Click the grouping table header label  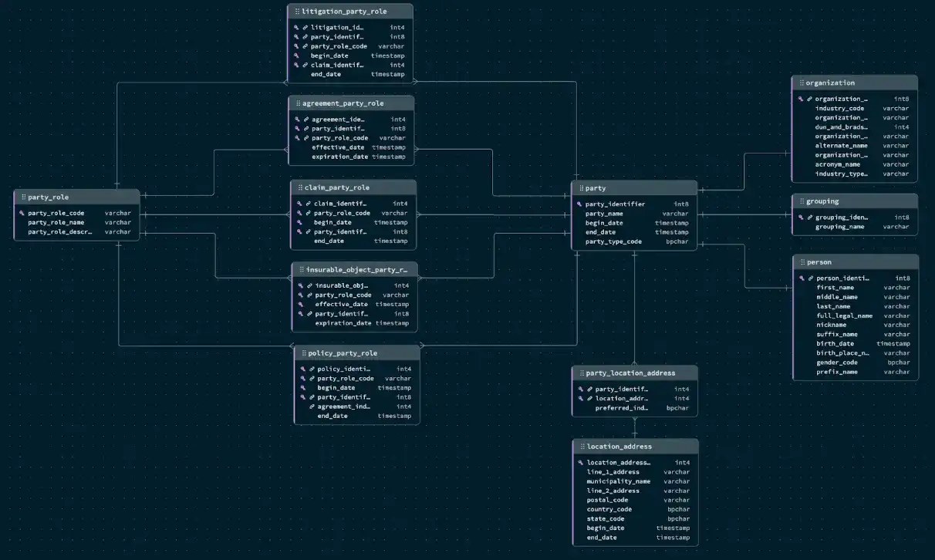click(x=822, y=201)
